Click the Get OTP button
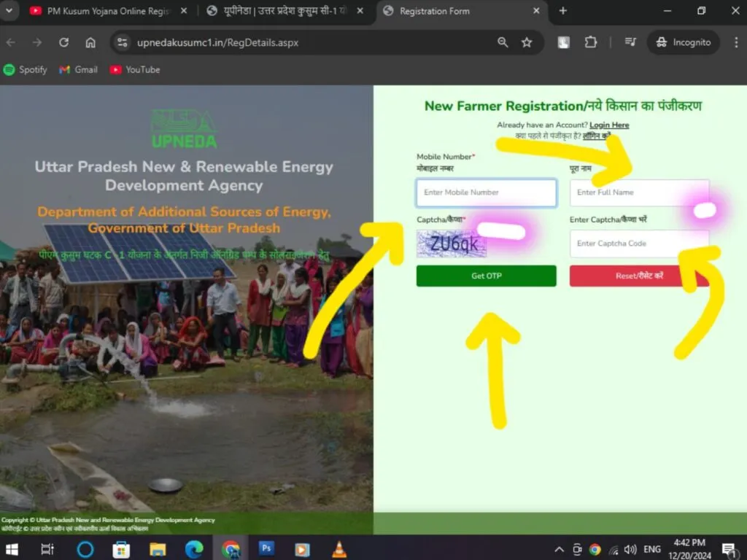 point(486,276)
